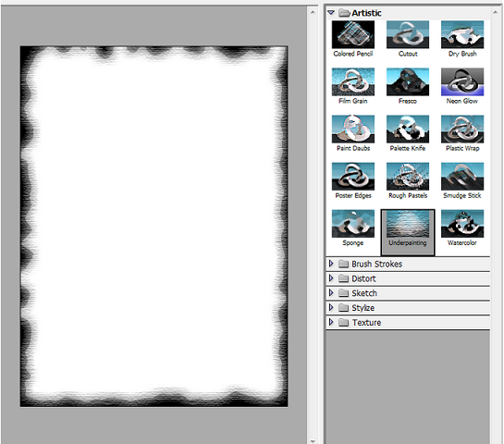The width and height of the screenshot is (504, 444).
Task: Select the Film Grain filter
Action: [353, 81]
